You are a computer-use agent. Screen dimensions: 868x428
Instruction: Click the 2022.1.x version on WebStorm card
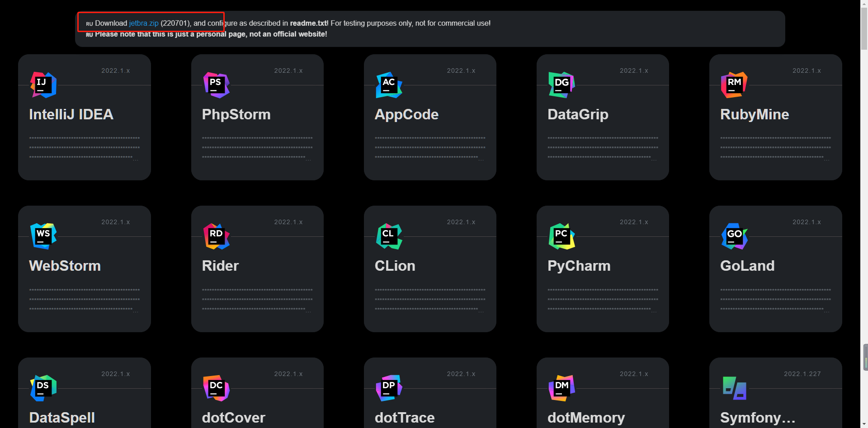click(x=116, y=222)
